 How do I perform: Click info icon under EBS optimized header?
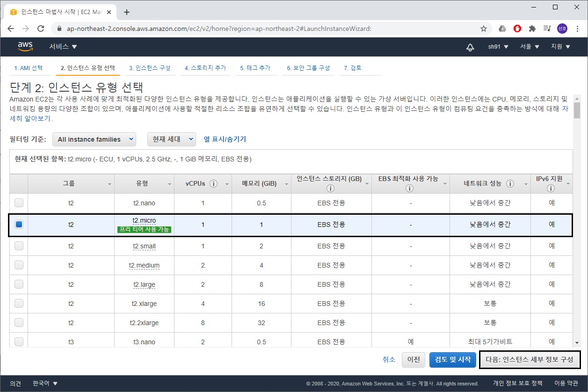point(410,189)
